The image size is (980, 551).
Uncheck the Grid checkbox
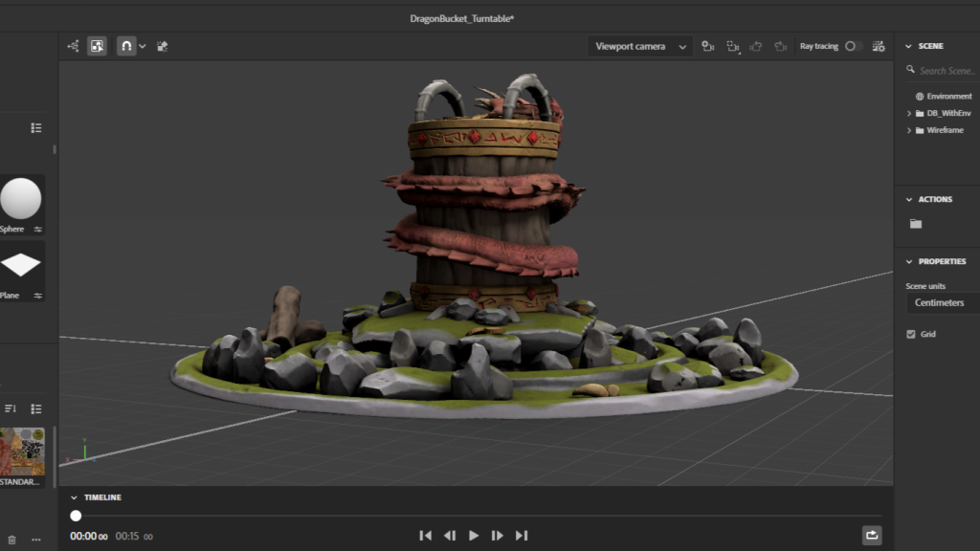click(911, 334)
